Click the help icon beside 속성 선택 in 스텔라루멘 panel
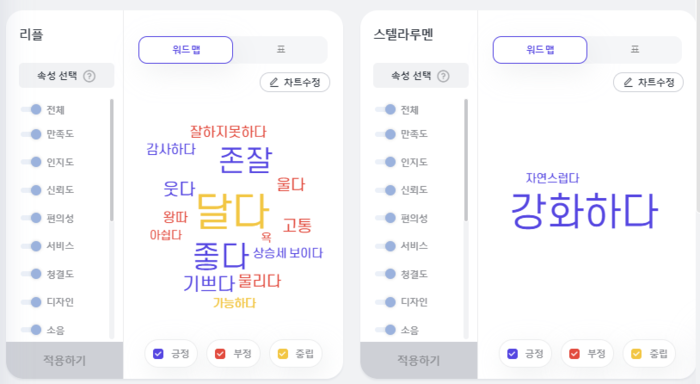700x384 pixels. pyautogui.click(x=443, y=76)
